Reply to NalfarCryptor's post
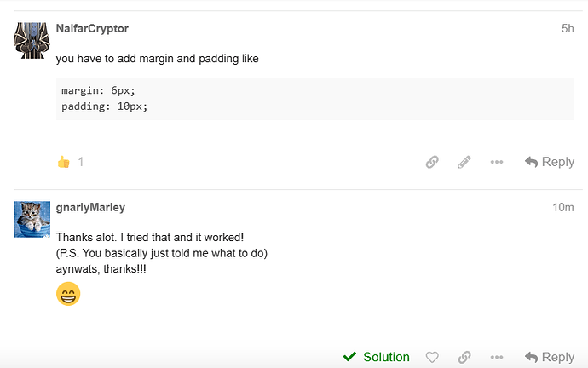588x368 pixels. pyautogui.click(x=550, y=162)
